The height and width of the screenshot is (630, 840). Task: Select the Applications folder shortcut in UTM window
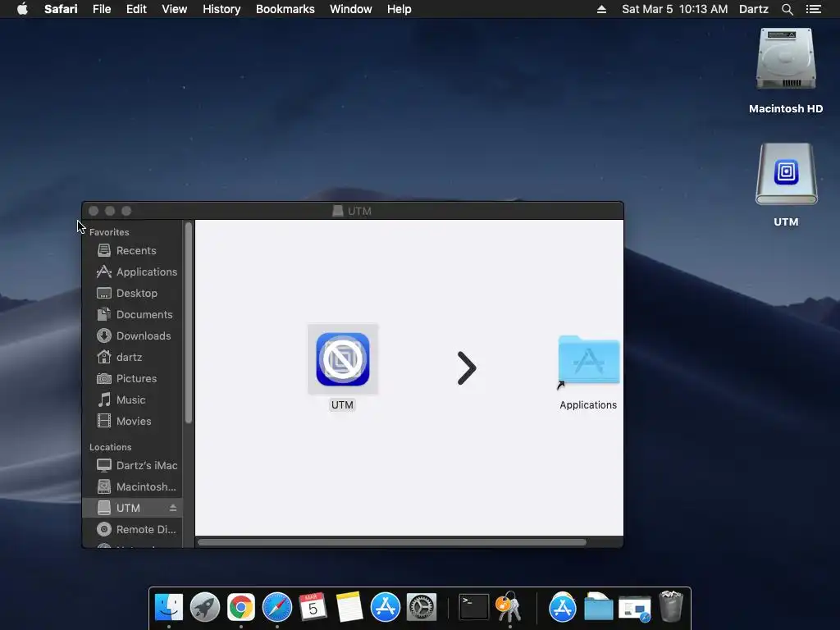point(588,362)
